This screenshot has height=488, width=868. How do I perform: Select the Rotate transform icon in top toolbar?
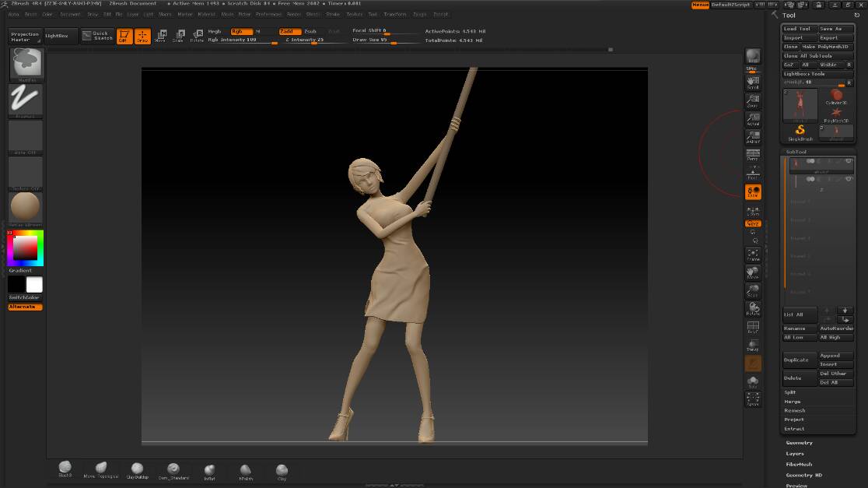tap(197, 35)
